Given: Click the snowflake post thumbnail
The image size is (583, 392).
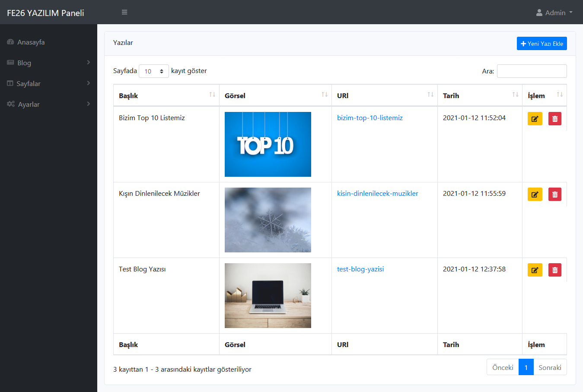Looking at the screenshot, I should (x=268, y=220).
